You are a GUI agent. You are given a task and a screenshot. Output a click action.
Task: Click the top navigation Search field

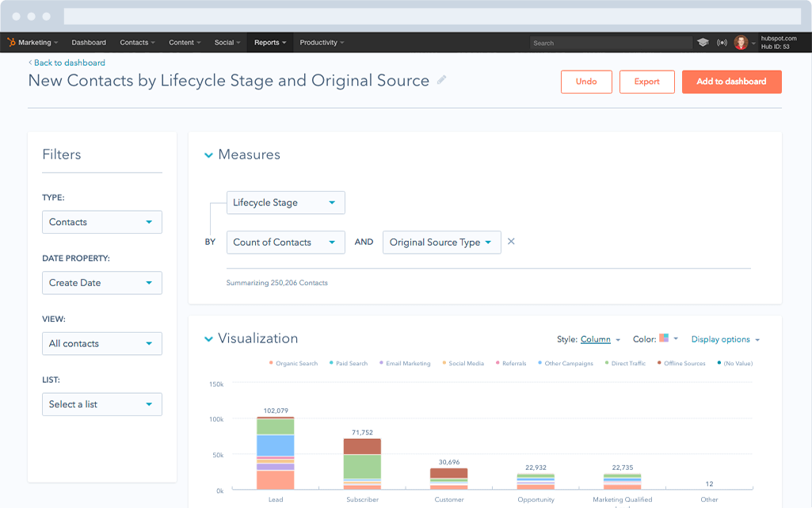(611, 43)
